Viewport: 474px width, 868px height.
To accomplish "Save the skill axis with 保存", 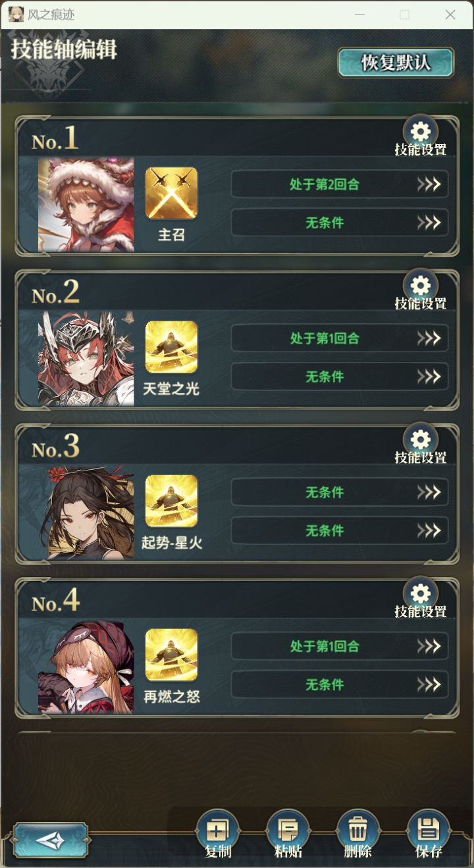I will (x=429, y=832).
